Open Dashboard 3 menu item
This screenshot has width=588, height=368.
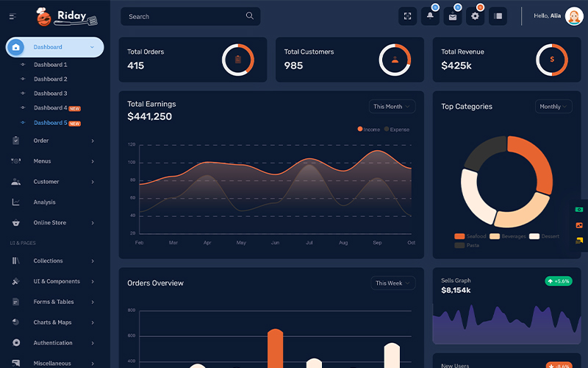(50, 93)
